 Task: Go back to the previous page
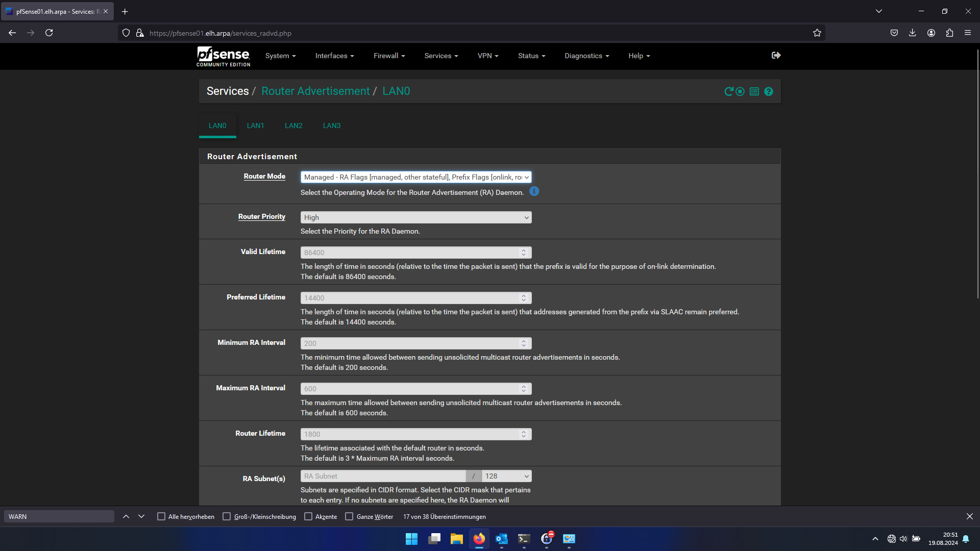point(12,33)
